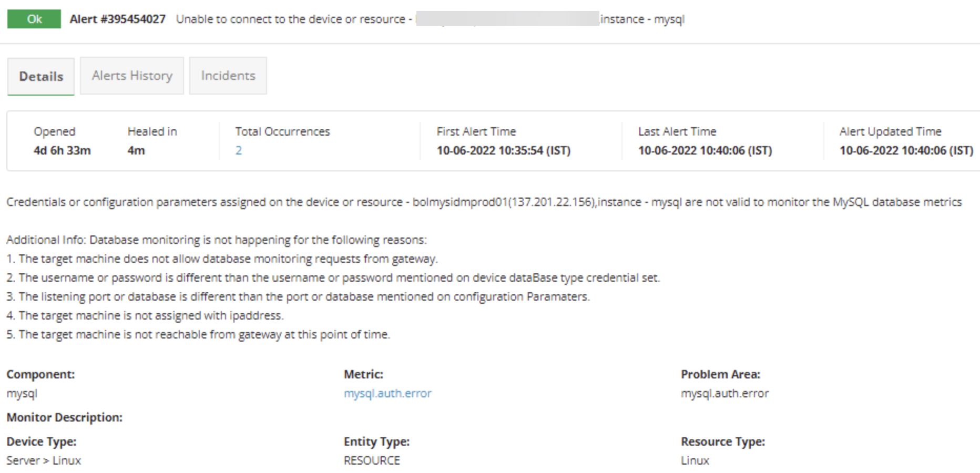Open the Total Occurrences count link
This screenshot has height=473, width=980.
coord(239,151)
